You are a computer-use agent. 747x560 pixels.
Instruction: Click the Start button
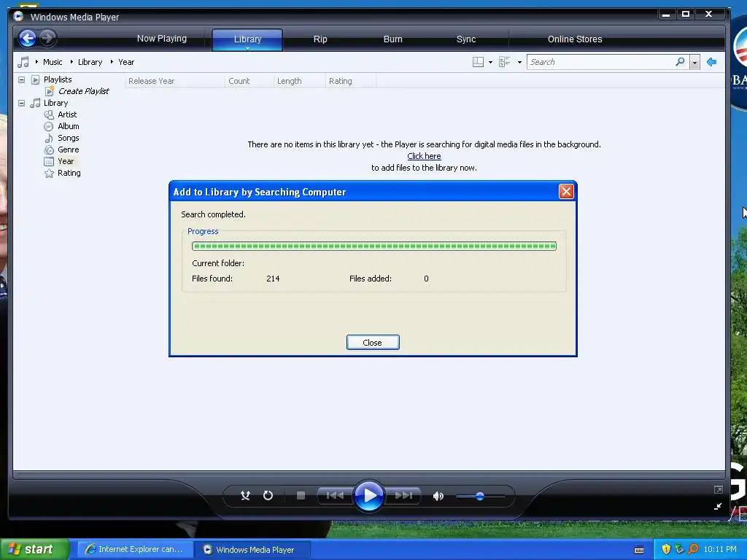(34, 549)
